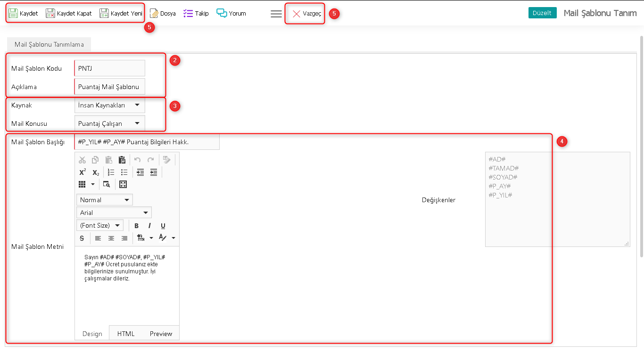The height and width of the screenshot is (353, 644).
Task: Click the Vazgeç cancel button
Action: (305, 14)
